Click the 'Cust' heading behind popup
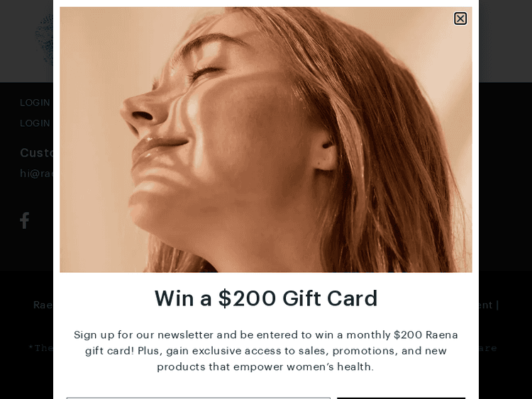The height and width of the screenshot is (399, 532). (x=36, y=153)
